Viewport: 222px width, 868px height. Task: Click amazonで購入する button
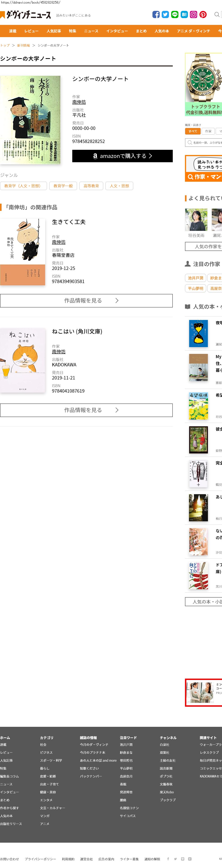click(122, 156)
